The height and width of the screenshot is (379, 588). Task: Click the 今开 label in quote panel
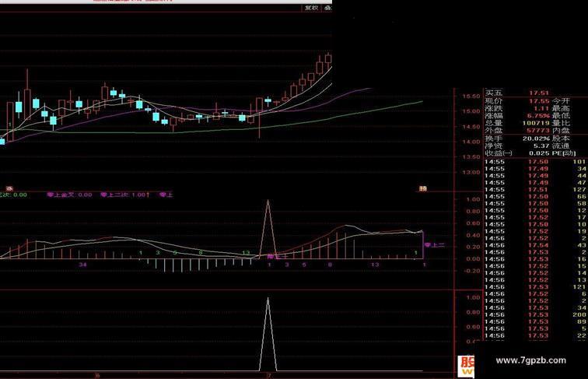(x=561, y=101)
